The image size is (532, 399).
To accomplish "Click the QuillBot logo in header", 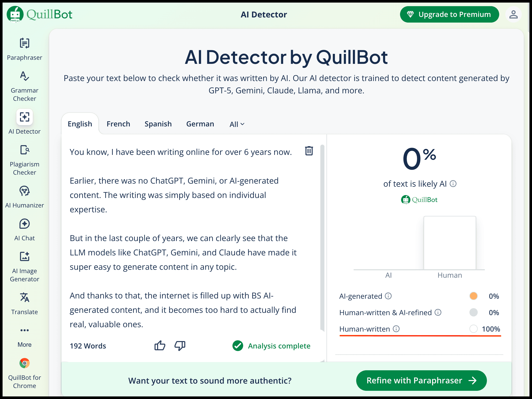I will [39, 14].
